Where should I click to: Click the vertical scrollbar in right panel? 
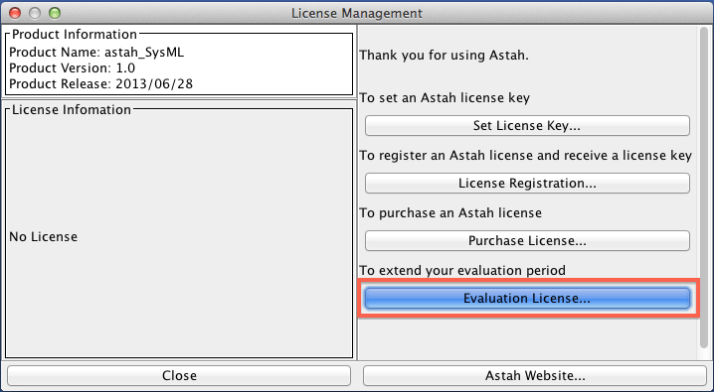(x=704, y=187)
